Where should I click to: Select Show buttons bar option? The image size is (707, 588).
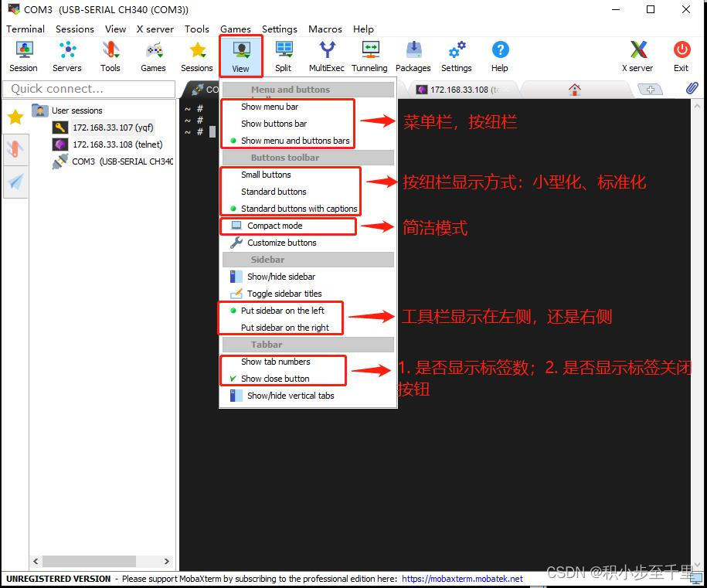coord(274,124)
